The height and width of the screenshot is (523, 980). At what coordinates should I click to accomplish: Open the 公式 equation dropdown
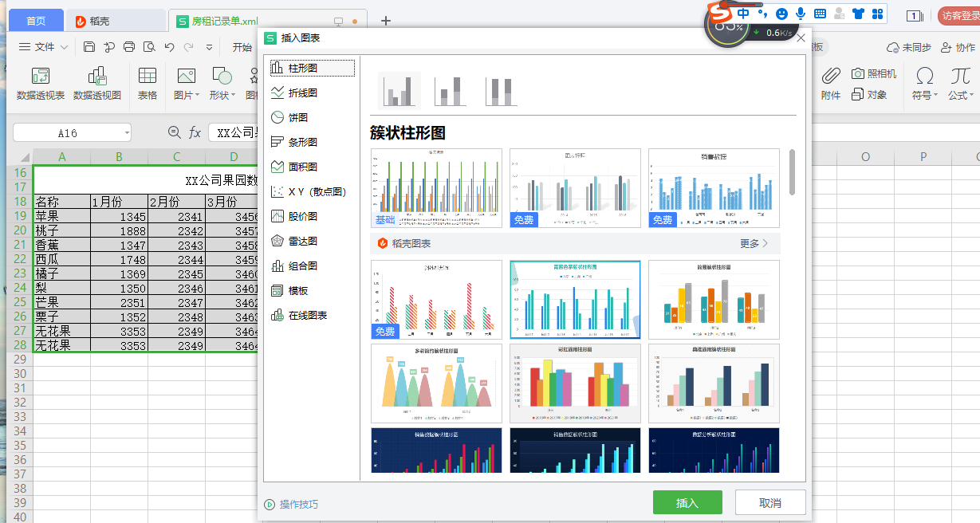961,85
